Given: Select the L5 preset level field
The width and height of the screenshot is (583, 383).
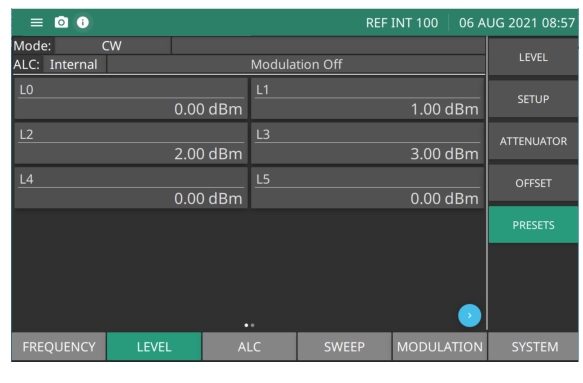Looking at the screenshot, I should (x=367, y=188).
